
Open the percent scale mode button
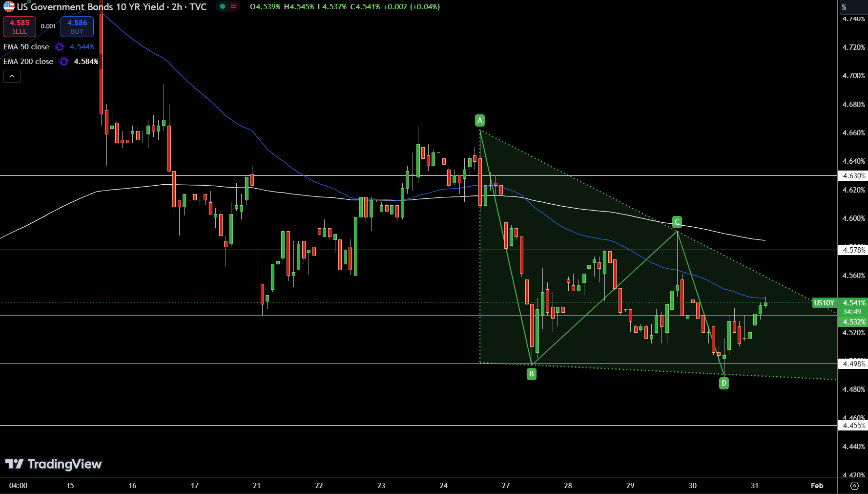pyautogui.click(x=844, y=7)
